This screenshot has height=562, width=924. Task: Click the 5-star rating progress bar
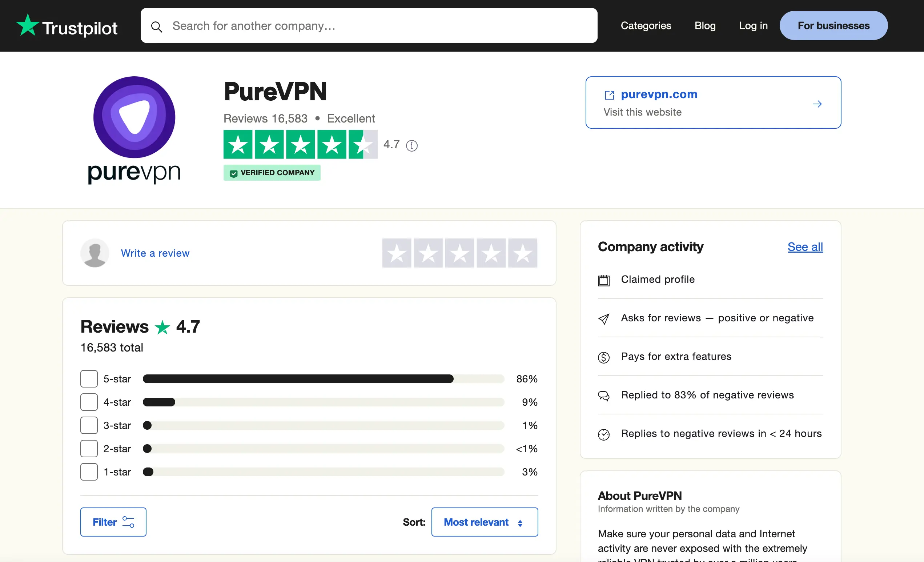click(323, 379)
